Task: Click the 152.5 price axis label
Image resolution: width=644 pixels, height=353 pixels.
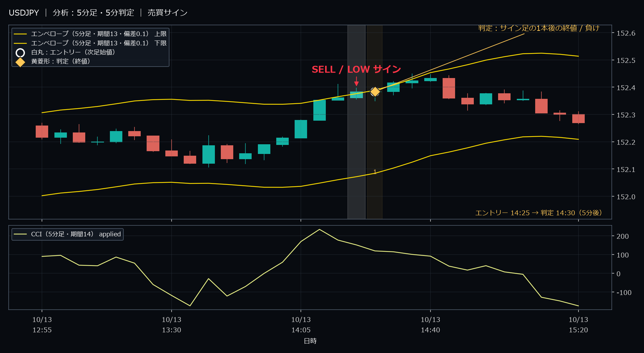Action: click(626, 60)
